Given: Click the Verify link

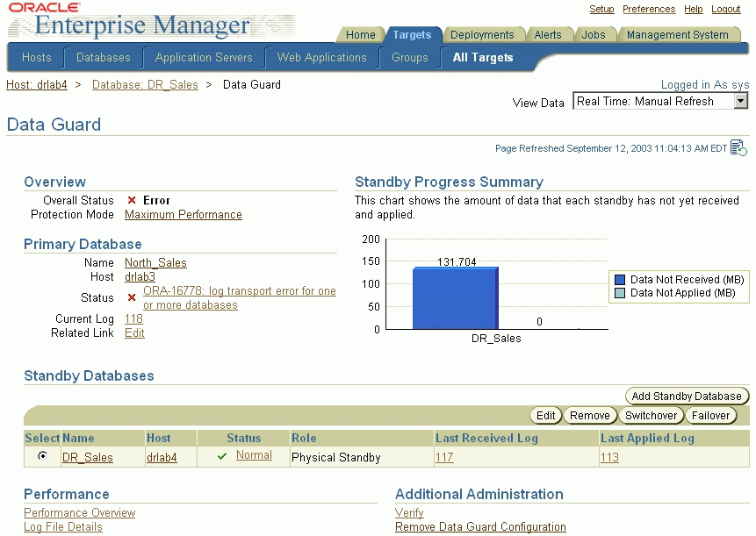Looking at the screenshot, I should coord(409,512).
